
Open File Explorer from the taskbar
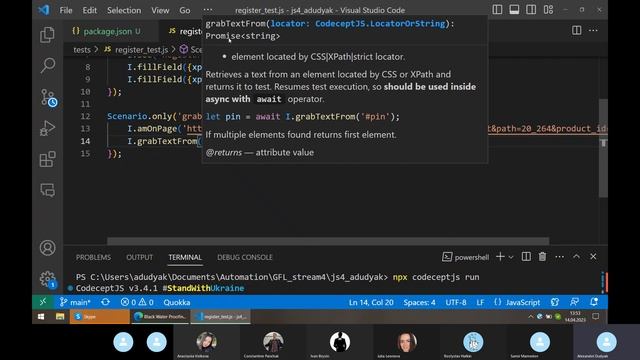pyautogui.click(x=60, y=317)
